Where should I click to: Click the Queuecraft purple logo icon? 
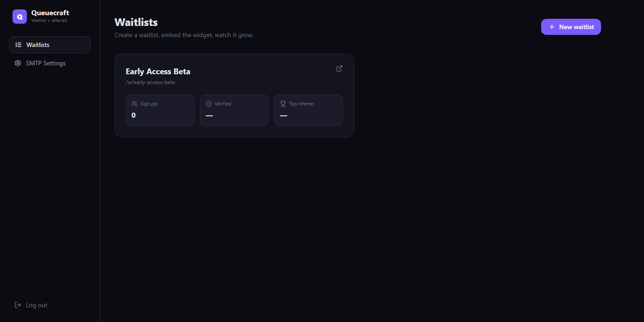tap(20, 17)
